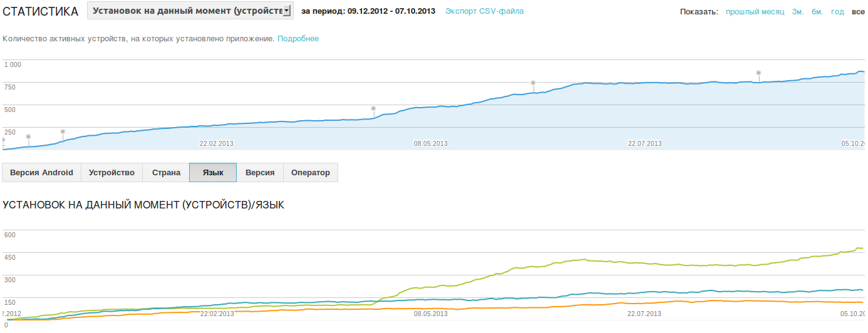Open the Оператор tab
Viewport: 868px width, 333px height.
[x=311, y=173]
